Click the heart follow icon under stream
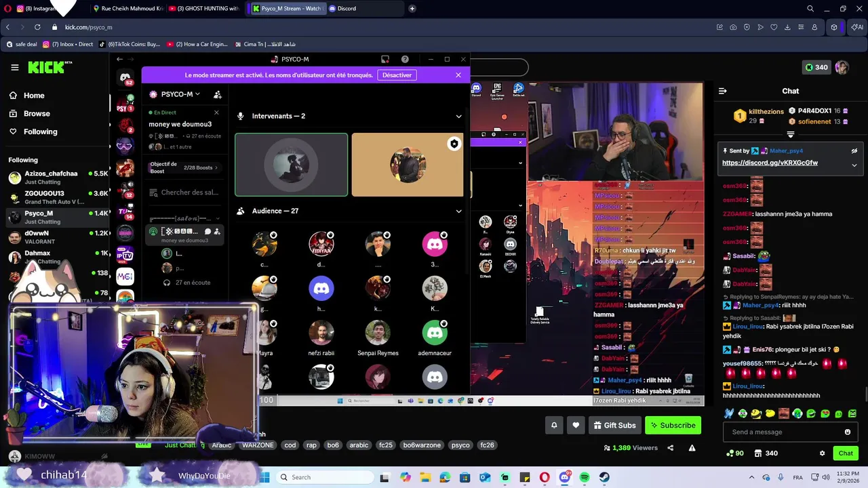This screenshot has height=488, width=868. (576, 425)
